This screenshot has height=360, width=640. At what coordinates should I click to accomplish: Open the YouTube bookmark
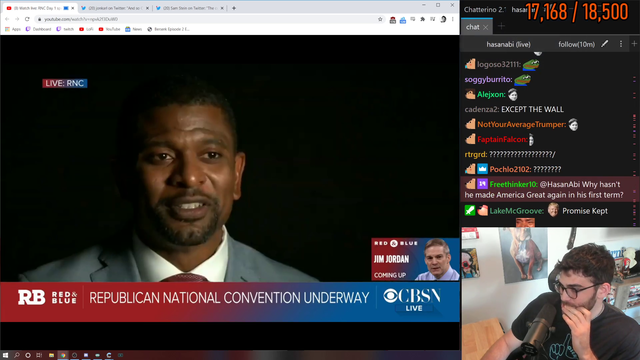click(x=109, y=29)
